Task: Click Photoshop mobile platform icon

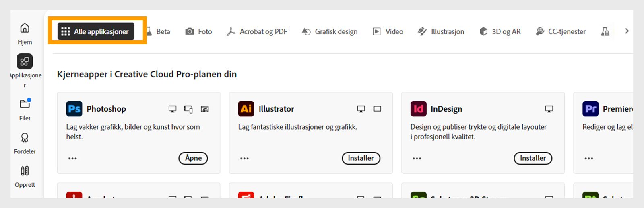Action: [188, 109]
